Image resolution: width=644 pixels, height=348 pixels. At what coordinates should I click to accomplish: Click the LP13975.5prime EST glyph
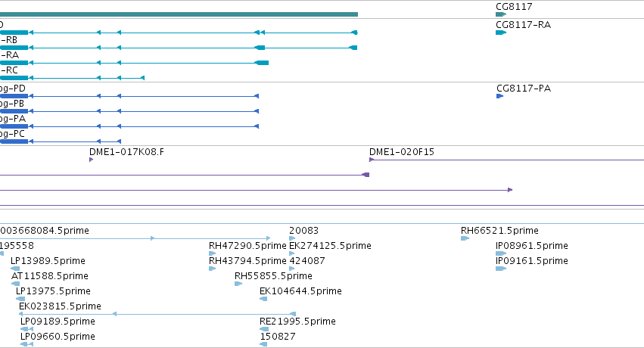tap(20, 299)
